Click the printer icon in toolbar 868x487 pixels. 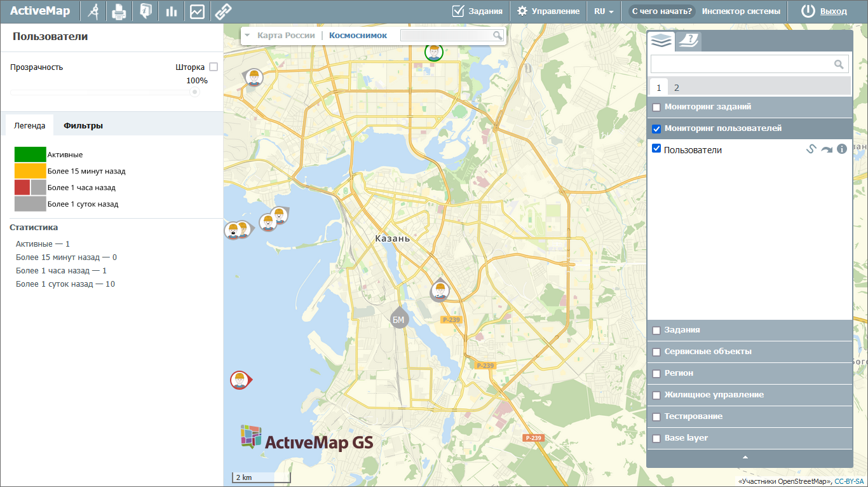pyautogui.click(x=119, y=11)
